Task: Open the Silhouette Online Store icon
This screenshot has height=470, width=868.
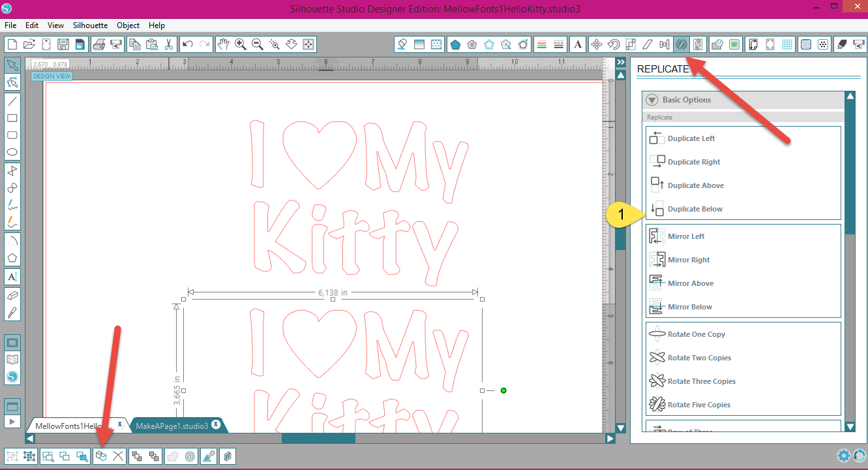Action: tap(12, 377)
